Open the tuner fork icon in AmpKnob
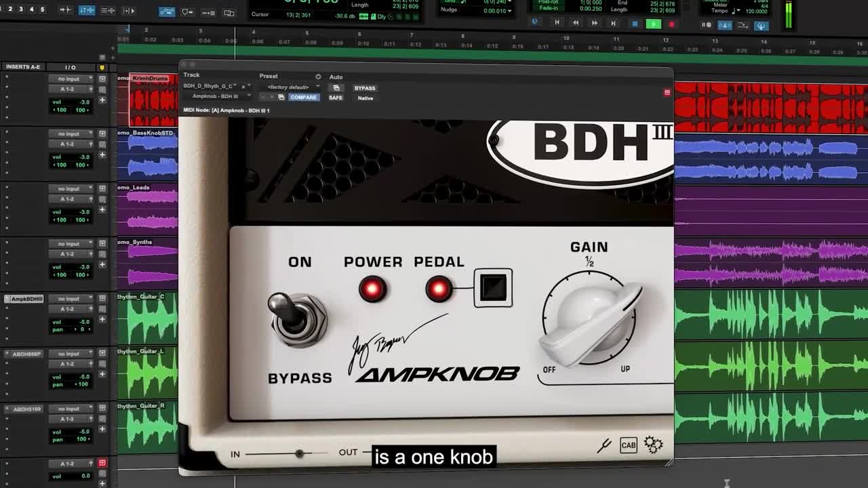The height and width of the screenshot is (488, 868). (604, 445)
